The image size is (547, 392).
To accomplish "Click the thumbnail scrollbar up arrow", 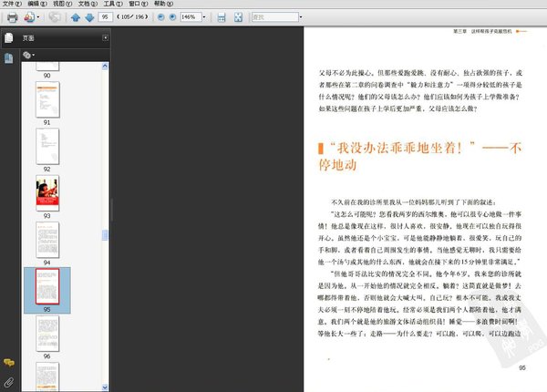I will tap(105, 67).
